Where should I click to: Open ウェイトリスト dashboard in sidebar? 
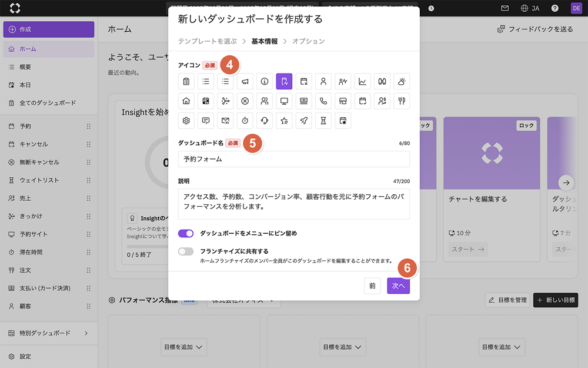click(49, 180)
